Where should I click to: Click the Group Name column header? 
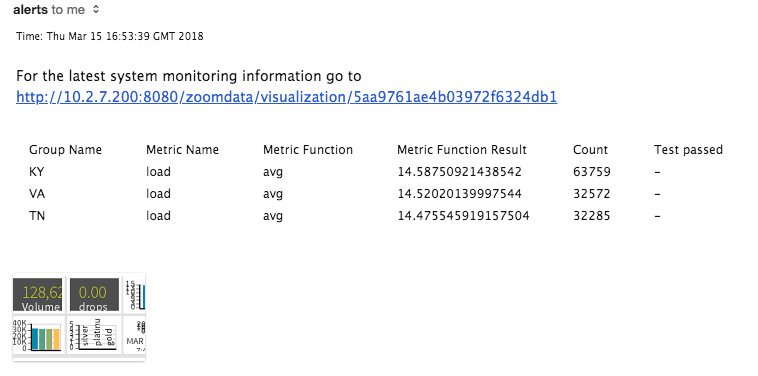[65, 150]
